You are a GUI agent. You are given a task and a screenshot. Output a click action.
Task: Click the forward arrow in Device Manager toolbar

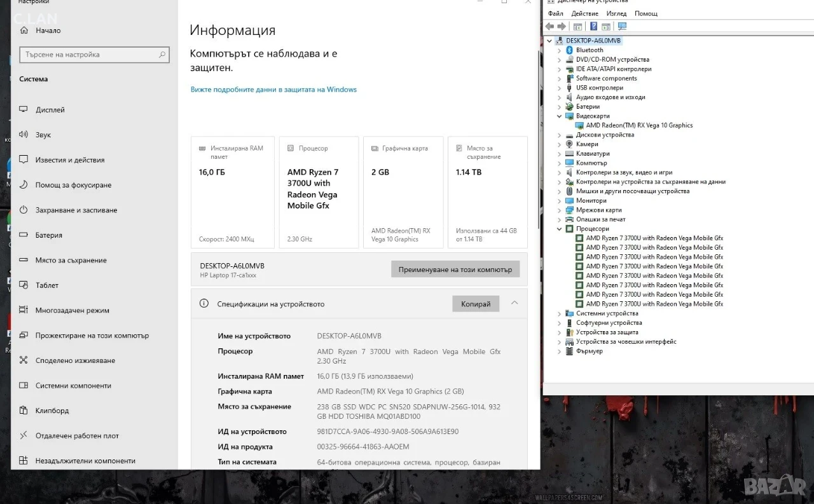pos(562,27)
